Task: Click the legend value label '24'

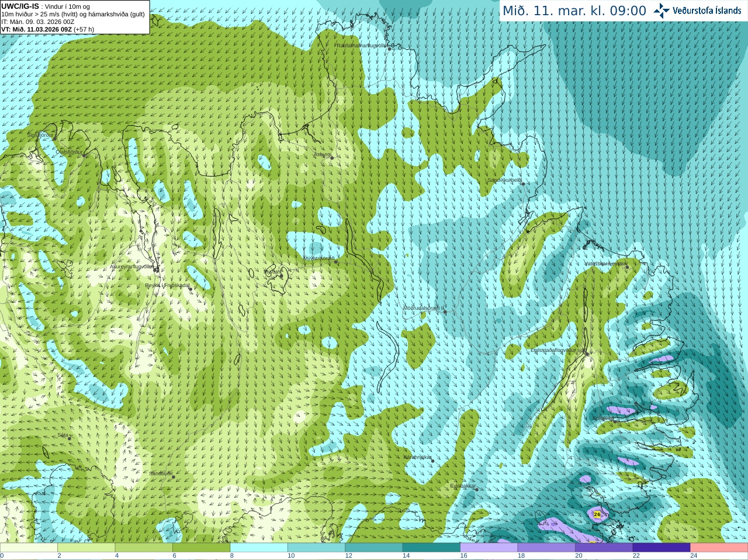Action: point(694,555)
